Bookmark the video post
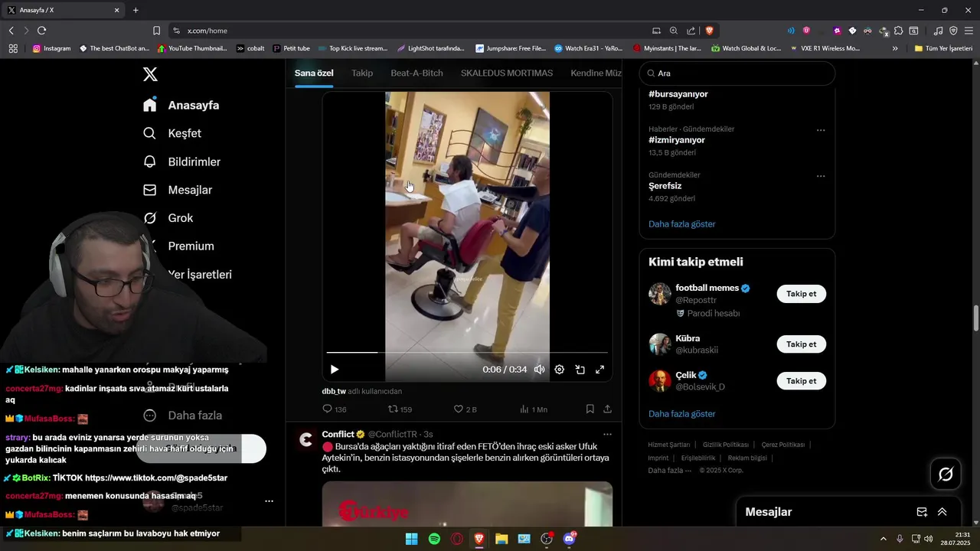 tap(590, 409)
